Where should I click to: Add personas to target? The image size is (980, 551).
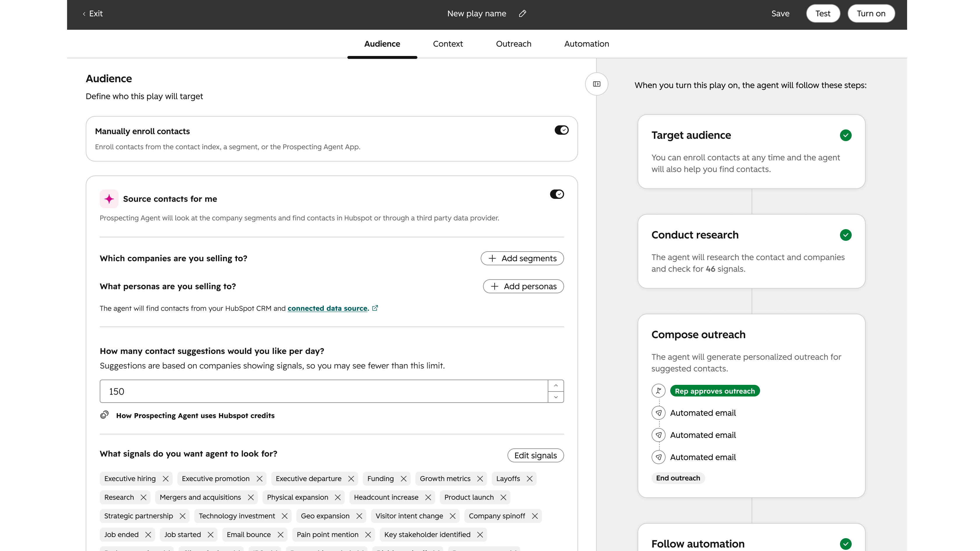click(523, 286)
